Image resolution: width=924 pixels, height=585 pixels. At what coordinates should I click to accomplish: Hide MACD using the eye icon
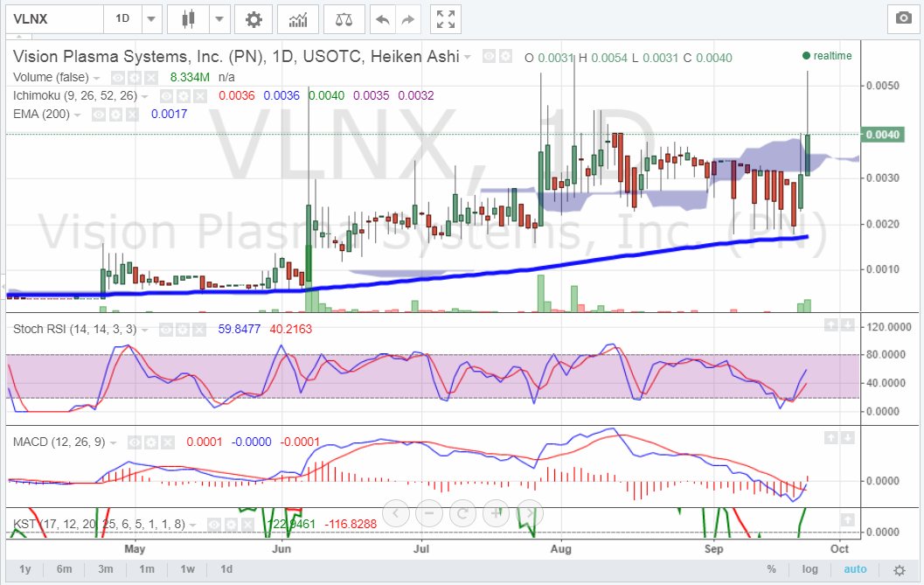point(135,442)
